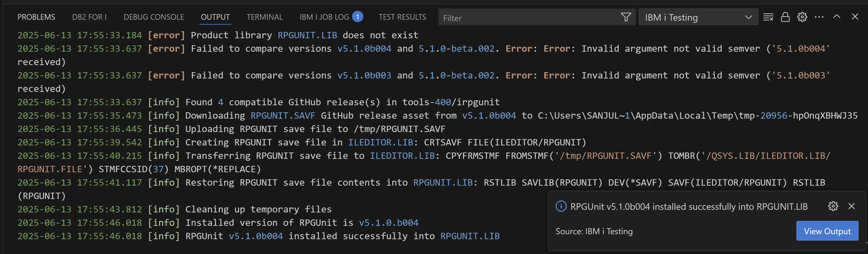Viewport: 868px width, 254px height.
Task: Open the notification gear icon
Action: (833, 206)
